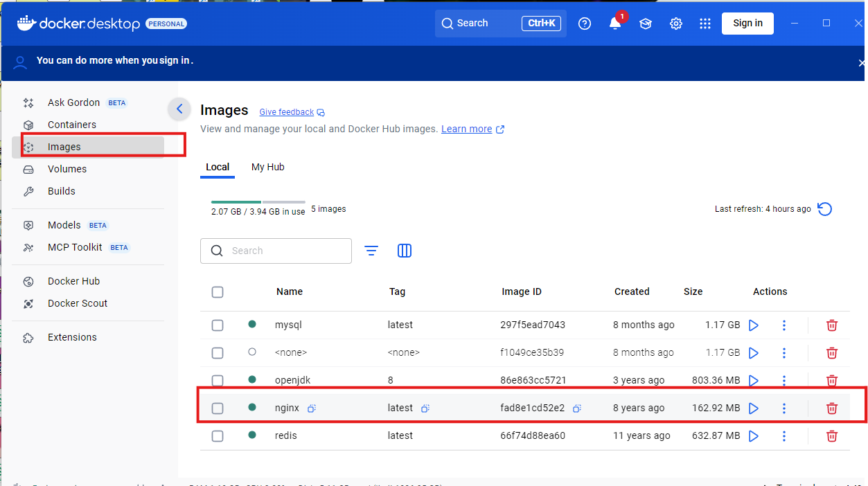
Task: Click the redis image name
Action: click(286, 435)
